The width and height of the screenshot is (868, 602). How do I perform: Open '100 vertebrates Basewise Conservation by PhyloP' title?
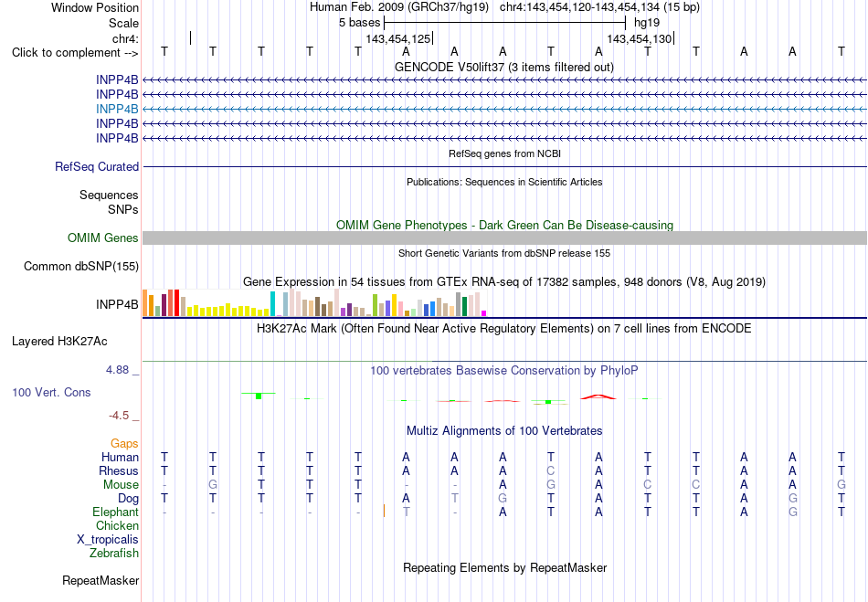[504, 371]
